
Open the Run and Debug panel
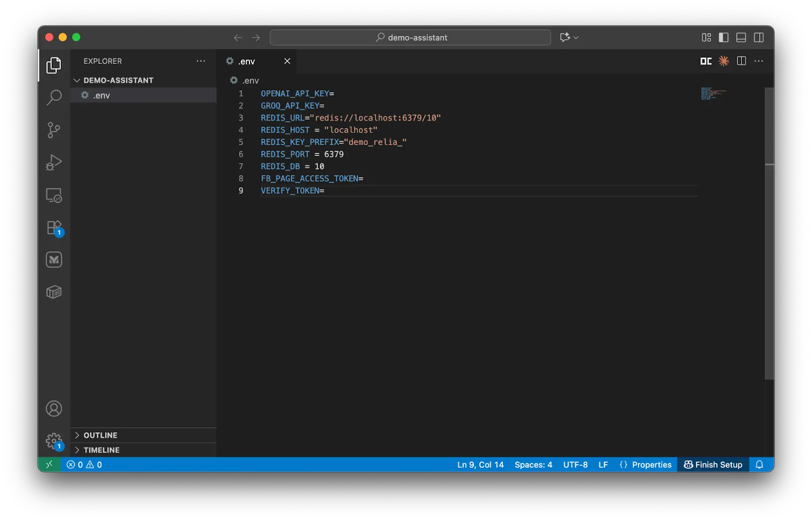[53, 162]
